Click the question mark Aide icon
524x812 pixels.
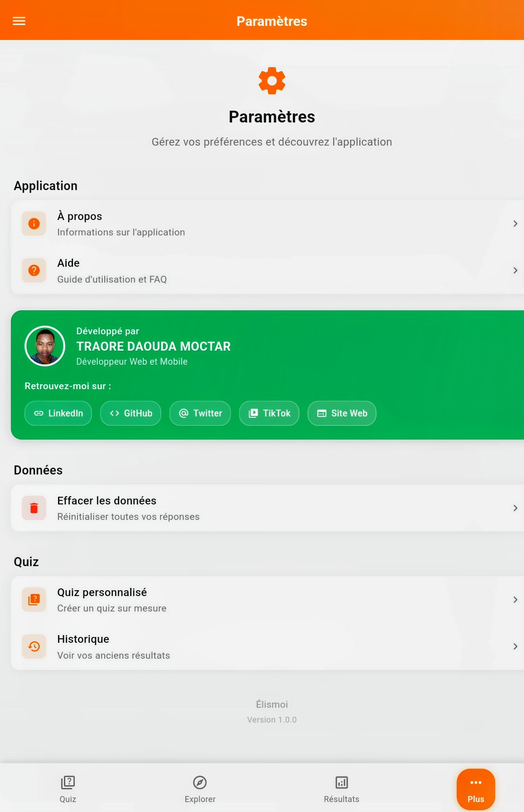click(34, 270)
